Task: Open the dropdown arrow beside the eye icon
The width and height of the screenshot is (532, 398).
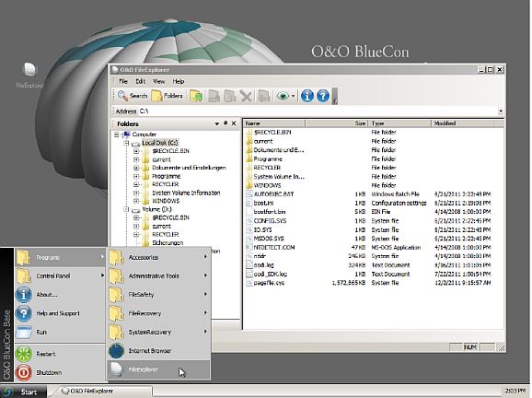Action: [x=293, y=96]
